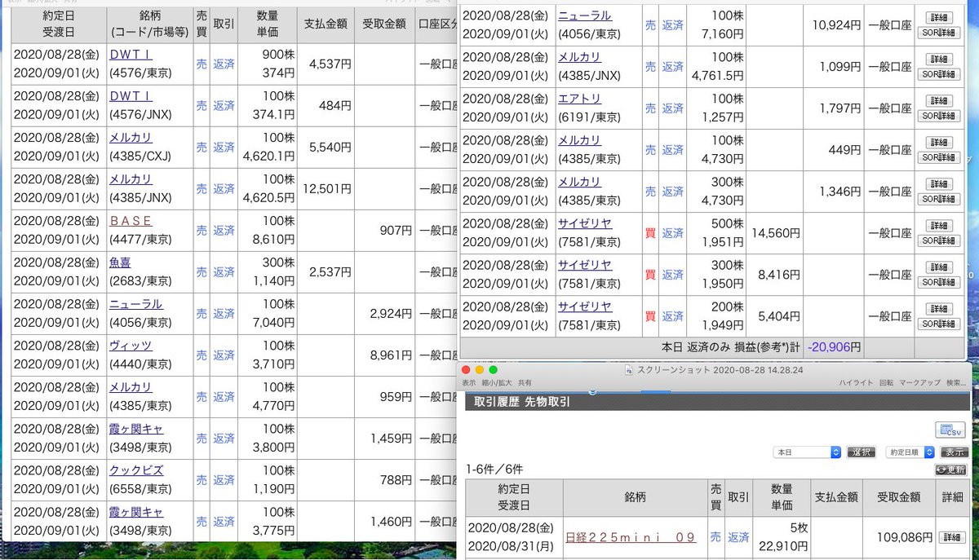Click the 表示 button beside sort dropdown
This screenshot has width=979, height=560.
coord(953,452)
